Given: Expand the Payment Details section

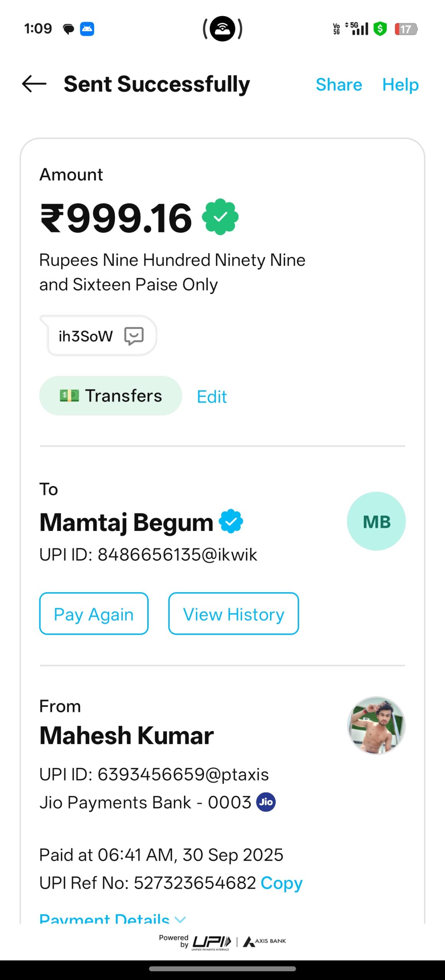Looking at the screenshot, I should [104, 918].
